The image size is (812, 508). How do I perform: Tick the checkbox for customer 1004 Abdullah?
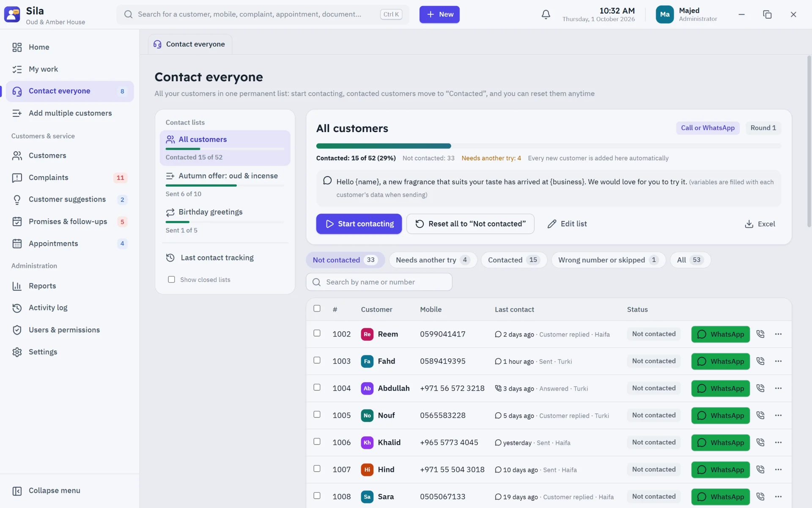click(317, 387)
